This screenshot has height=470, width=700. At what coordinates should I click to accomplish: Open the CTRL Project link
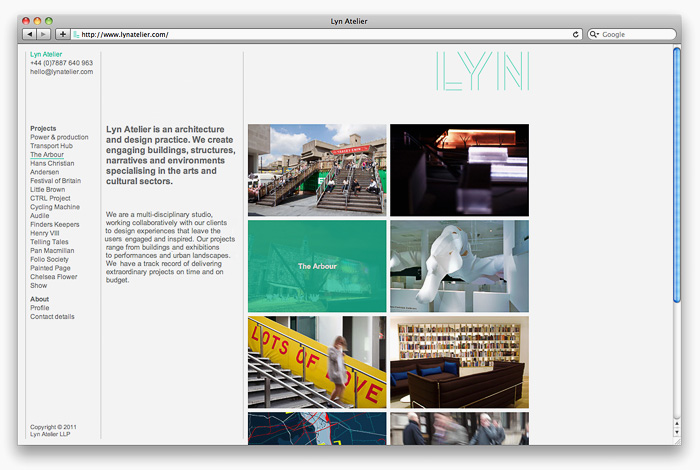point(50,198)
